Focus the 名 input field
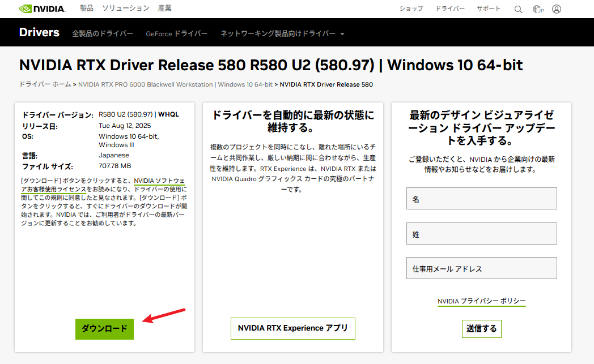This screenshot has height=364, width=594. (481, 199)
